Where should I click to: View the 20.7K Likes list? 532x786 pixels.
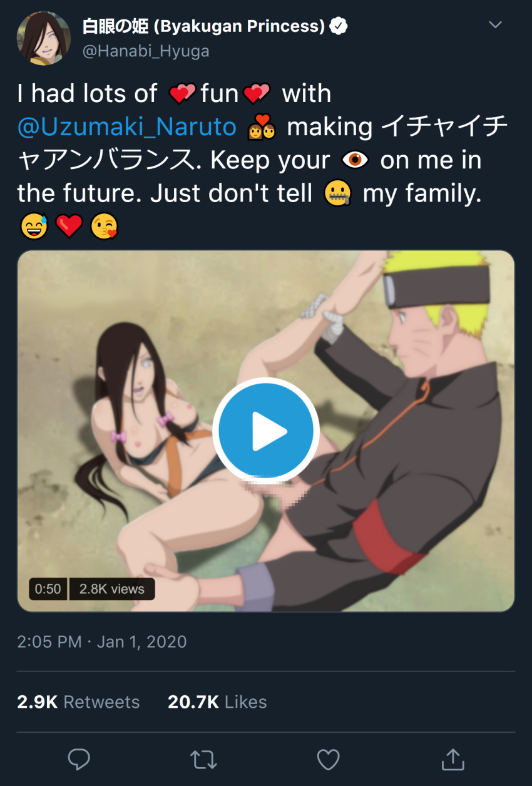[217, 702]
